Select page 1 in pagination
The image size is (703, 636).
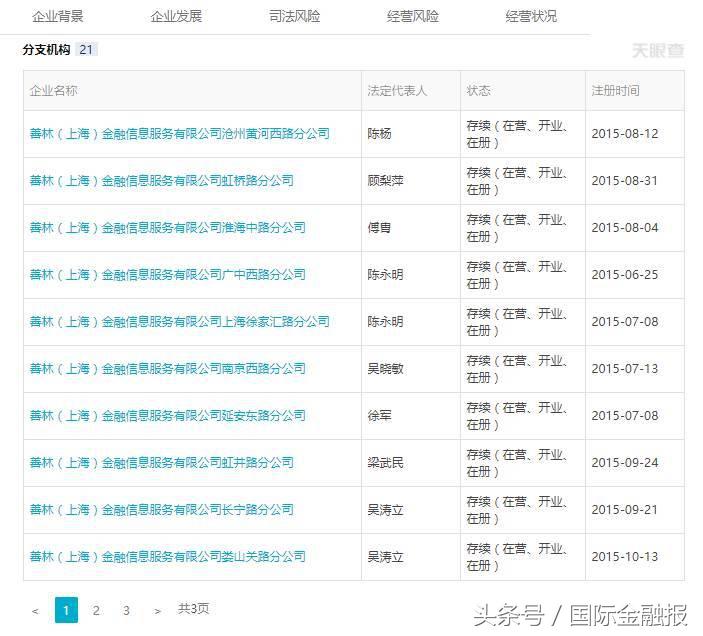[x=66, y=610]
